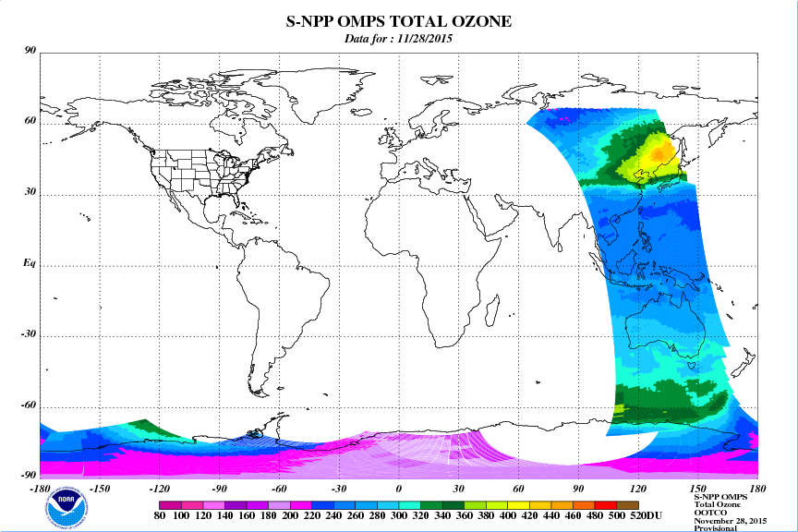This screenshot has height=532, width=798.
Task: Click the '300' legend label
Action: 398,515
